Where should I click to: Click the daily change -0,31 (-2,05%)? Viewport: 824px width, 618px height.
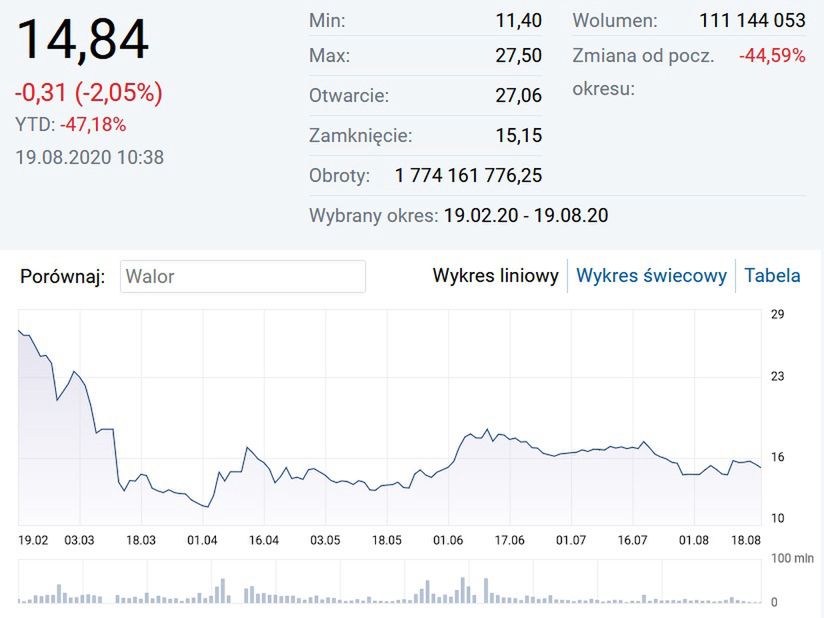[89, 93]
